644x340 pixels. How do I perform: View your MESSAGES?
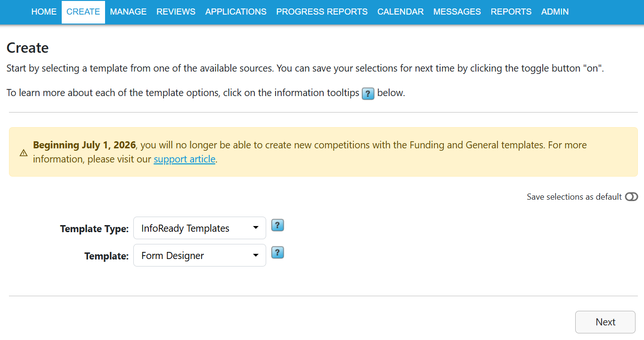point(457,12)
